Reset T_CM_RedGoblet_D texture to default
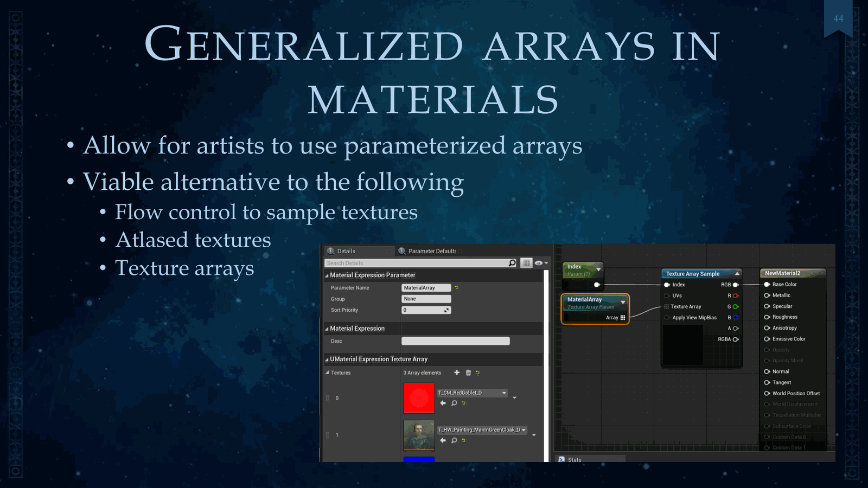Screen dimensions: 868x488 (464, 403)
